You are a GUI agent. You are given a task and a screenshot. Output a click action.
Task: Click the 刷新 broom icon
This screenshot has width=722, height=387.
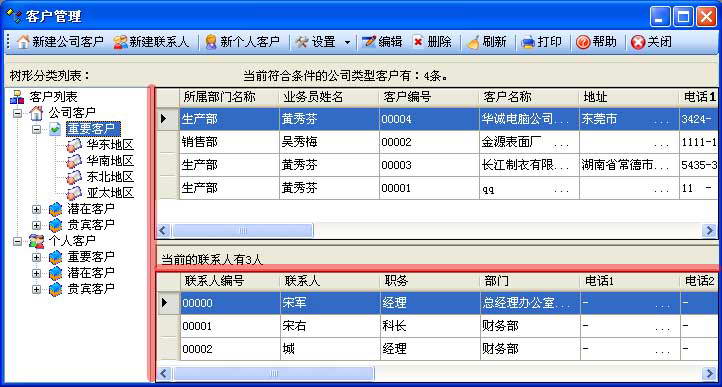[473, 42]
